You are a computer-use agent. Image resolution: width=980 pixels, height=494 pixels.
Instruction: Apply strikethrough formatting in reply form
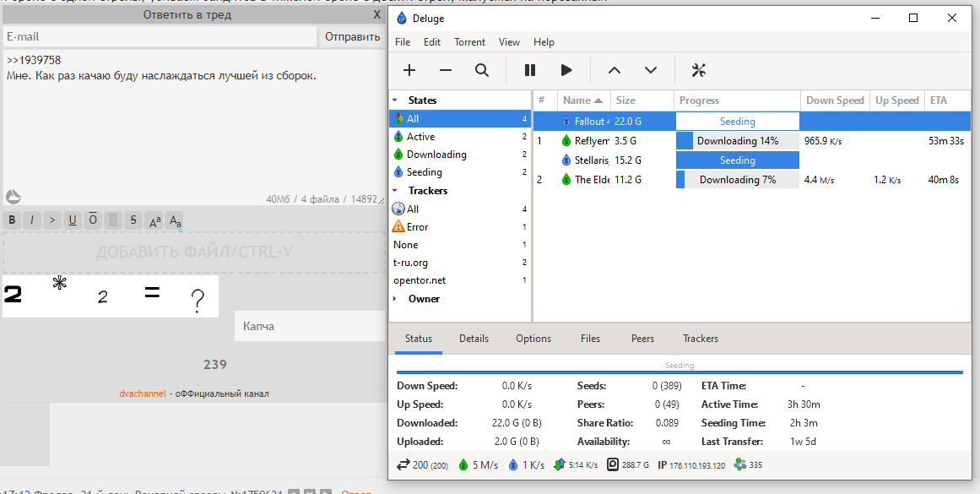point(133,220)
